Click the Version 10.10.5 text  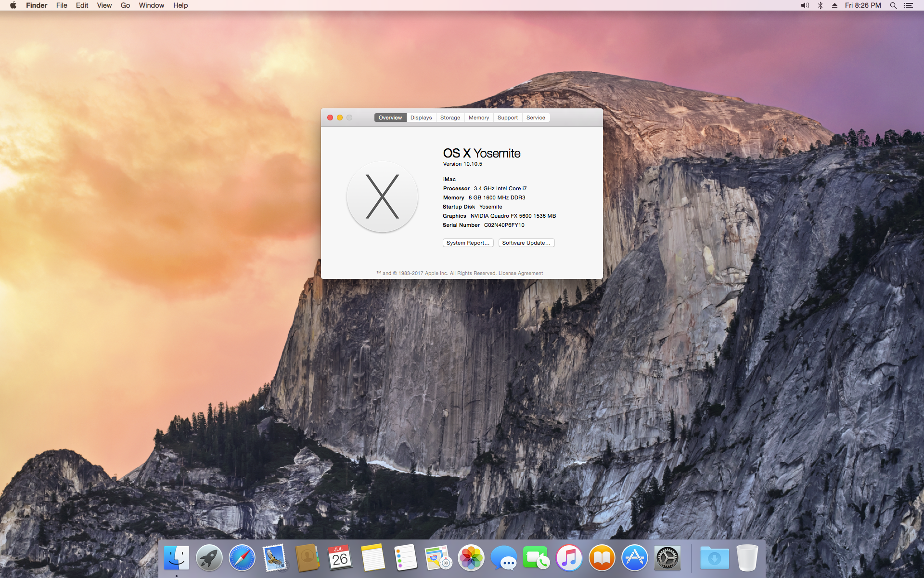462,164
